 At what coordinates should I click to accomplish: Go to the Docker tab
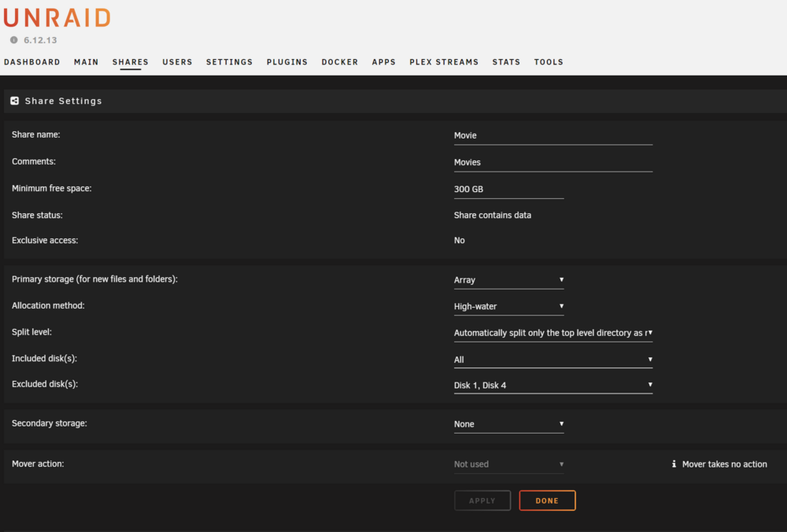(x=340, y=62)
